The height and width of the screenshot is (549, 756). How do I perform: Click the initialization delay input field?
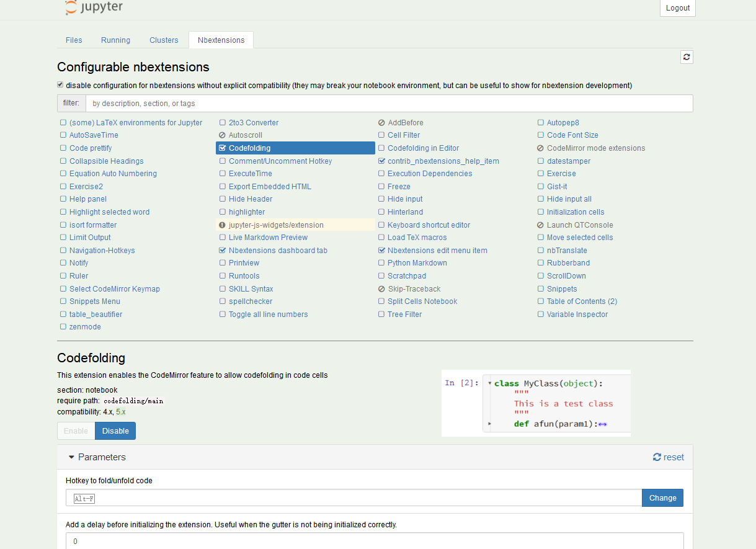375,541
